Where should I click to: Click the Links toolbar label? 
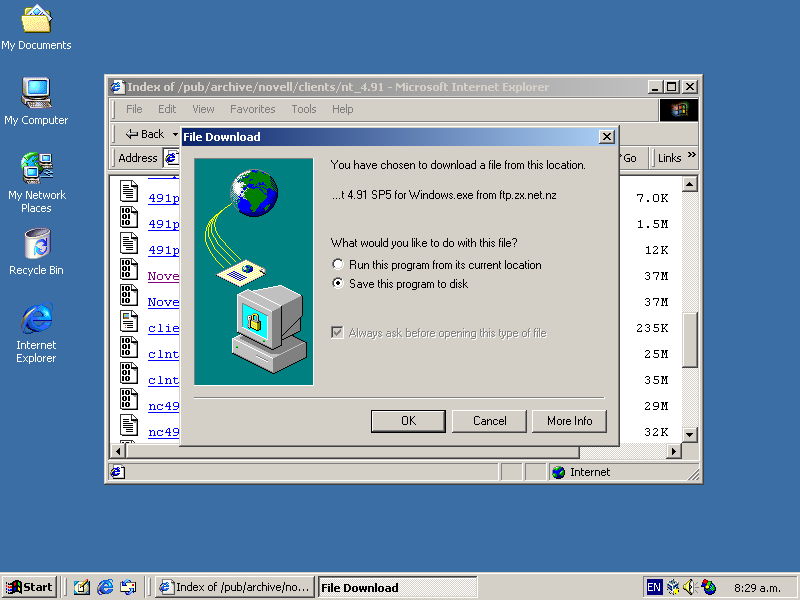pyautogui.click(x=669, y=158)
